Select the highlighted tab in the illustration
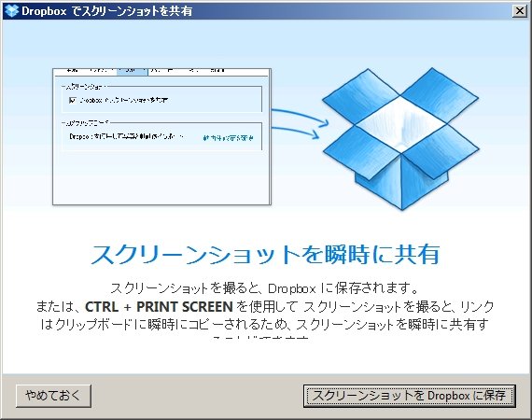This screenshot has height=420, width=532. tap(132, 71)
